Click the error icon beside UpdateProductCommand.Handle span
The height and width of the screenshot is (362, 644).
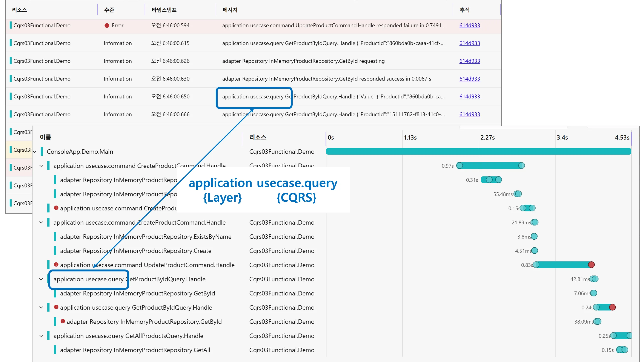(56, 265)
